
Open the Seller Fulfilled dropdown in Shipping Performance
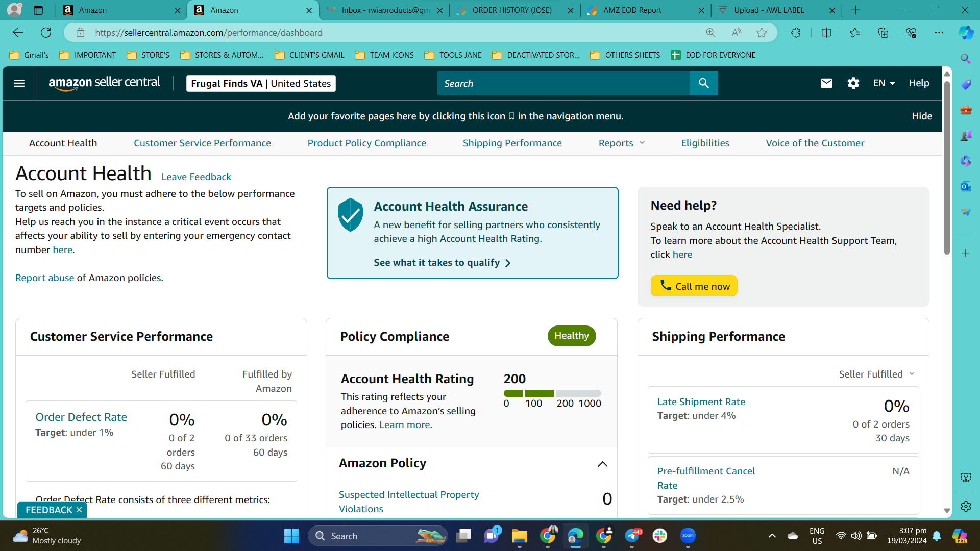[x=877, y=374]
